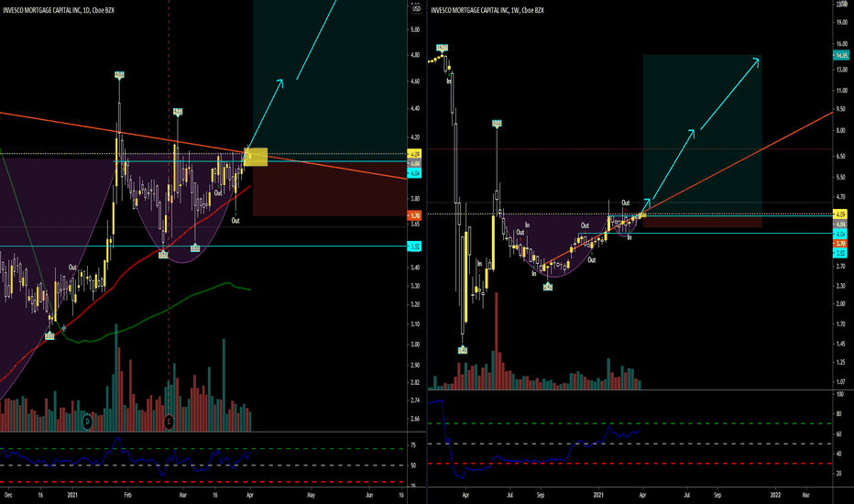Select the orange 3.70 price label on the daily chart
This screenshot has width=854, height=504.
[414, 215]
